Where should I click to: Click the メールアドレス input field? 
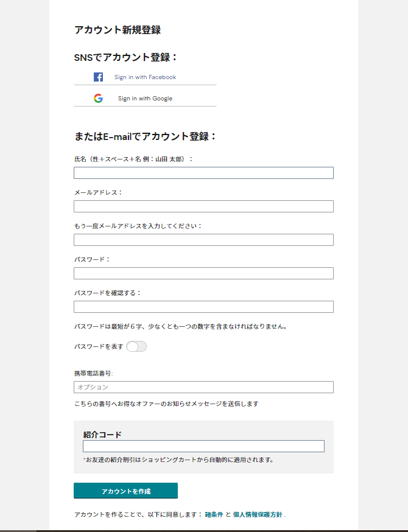(203, 206)
